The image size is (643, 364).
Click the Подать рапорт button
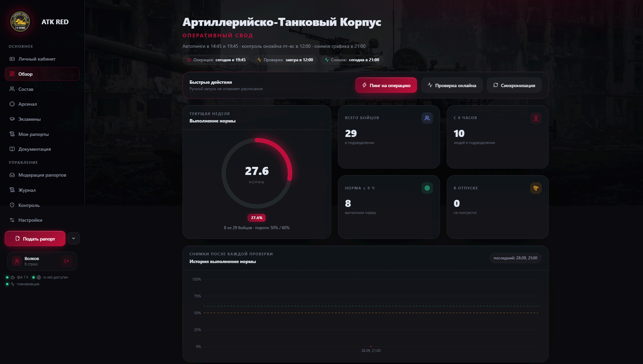point(35,239)
